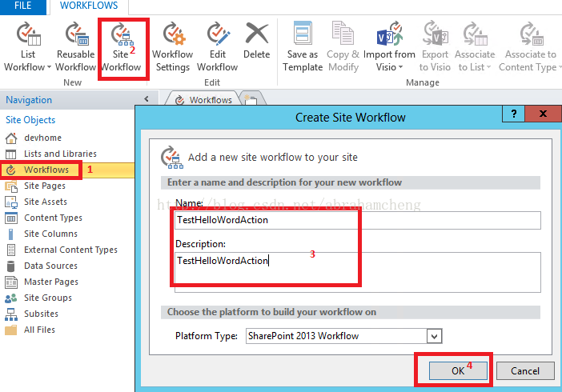Image resolution: width=562 pixels, height=392 pixels.
Task: Click OK to create the workflow
Action: (x=458, y=370)
